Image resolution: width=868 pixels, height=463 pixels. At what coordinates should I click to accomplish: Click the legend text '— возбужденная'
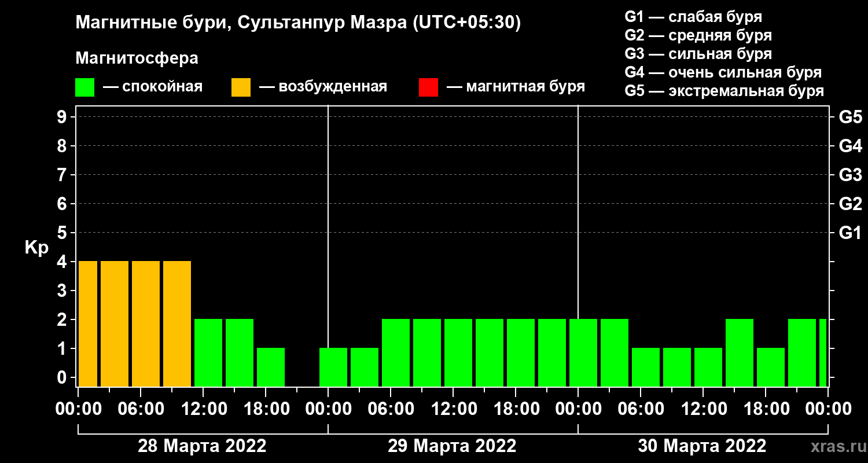click(x=323, y=87)
